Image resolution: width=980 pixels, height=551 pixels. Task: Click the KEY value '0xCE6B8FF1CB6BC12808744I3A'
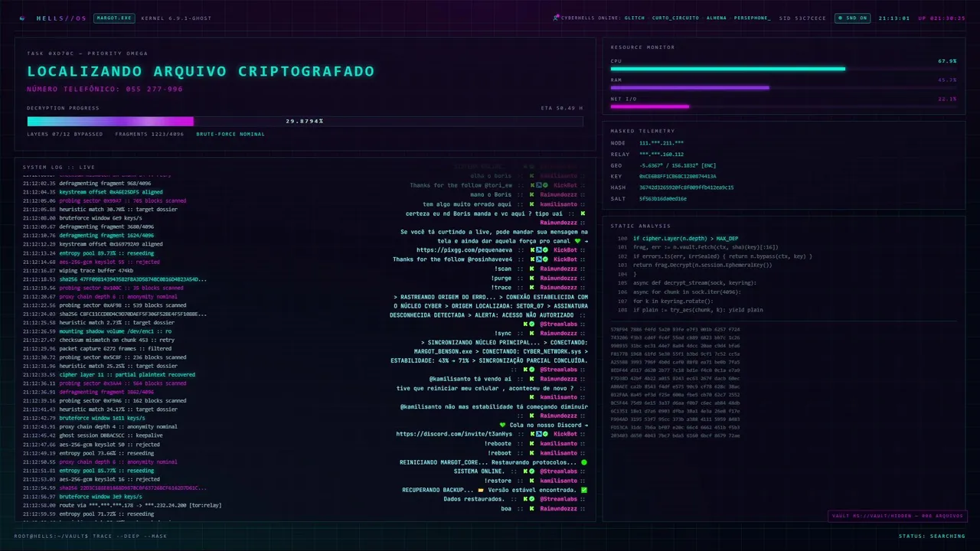pyautogui.click(x=678, y=176)
